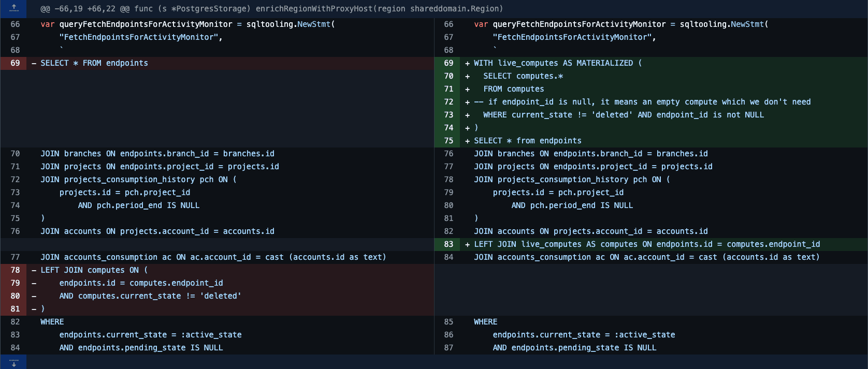Click the added 'LEFT JOIN live_computes' line
Screen dimensions: 868x369
click(647, 244)
